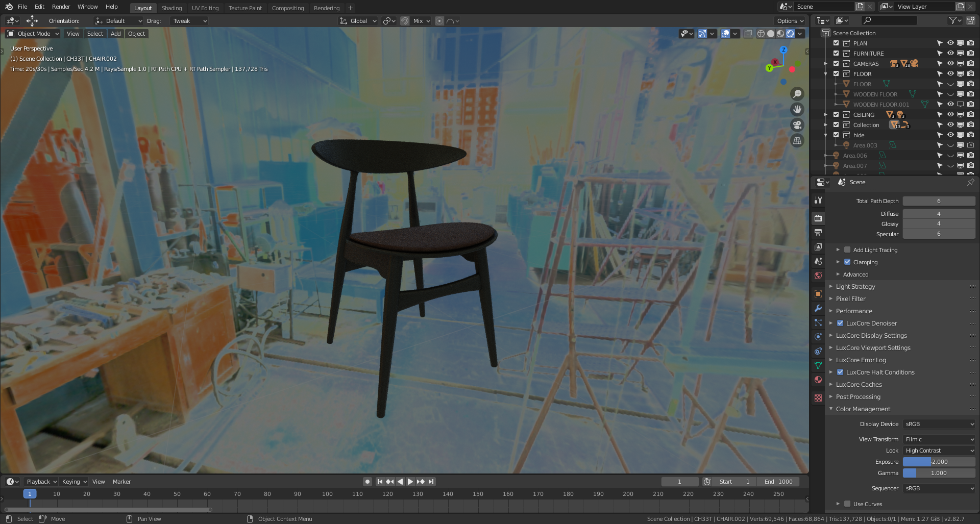Open the Render menu
The image size is (980, 524).
(61, 7)
